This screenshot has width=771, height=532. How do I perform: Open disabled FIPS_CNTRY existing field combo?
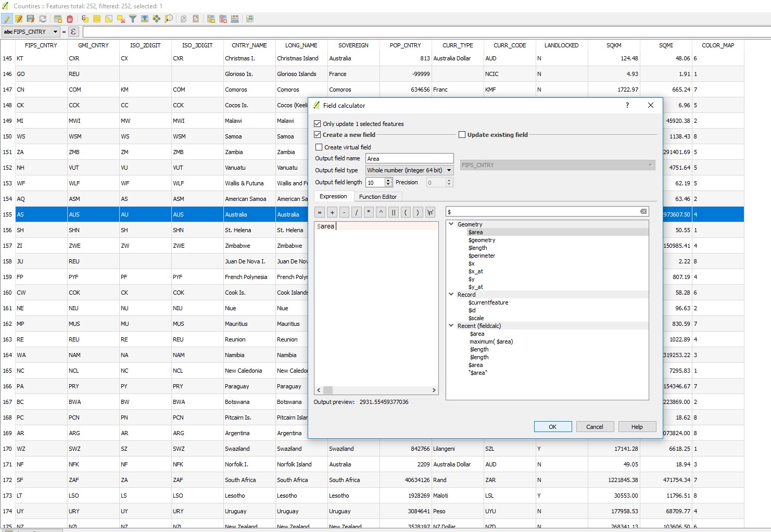point(557,165)
